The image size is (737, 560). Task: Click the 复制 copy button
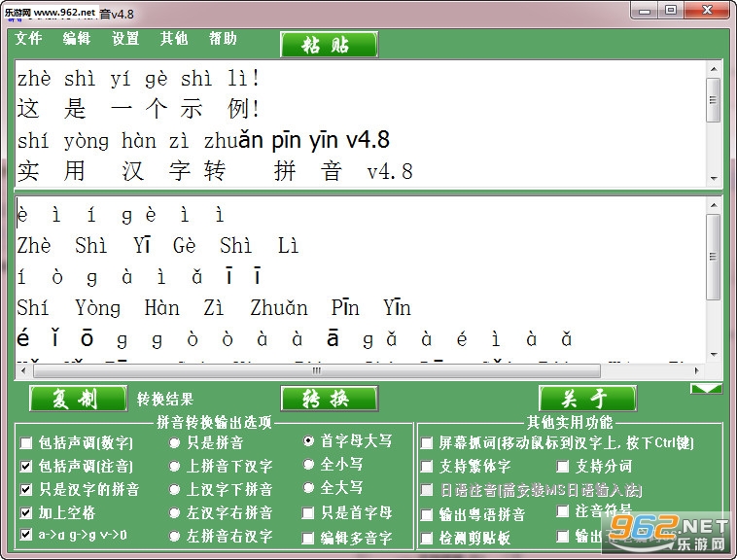(x=78, y=399)
